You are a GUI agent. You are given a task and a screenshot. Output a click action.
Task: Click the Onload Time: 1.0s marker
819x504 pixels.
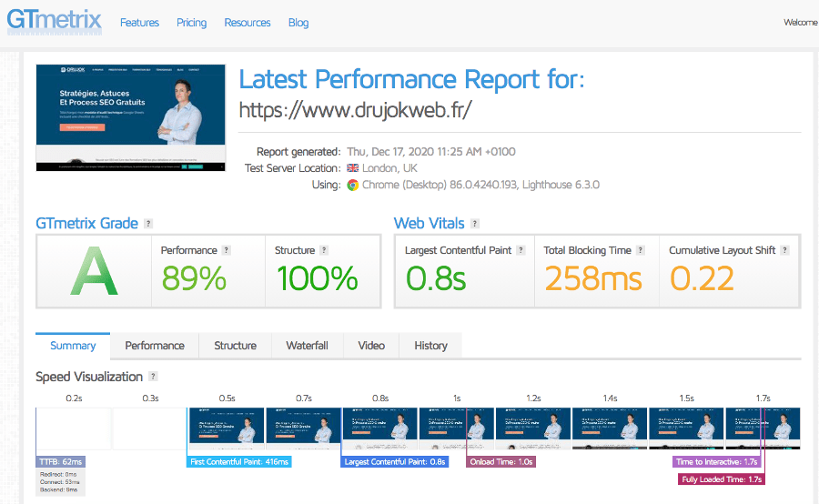(500, 461)
